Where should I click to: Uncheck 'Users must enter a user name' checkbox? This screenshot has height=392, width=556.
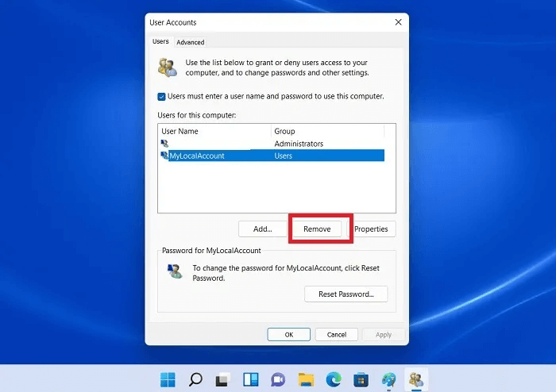[x=162, y=96]
